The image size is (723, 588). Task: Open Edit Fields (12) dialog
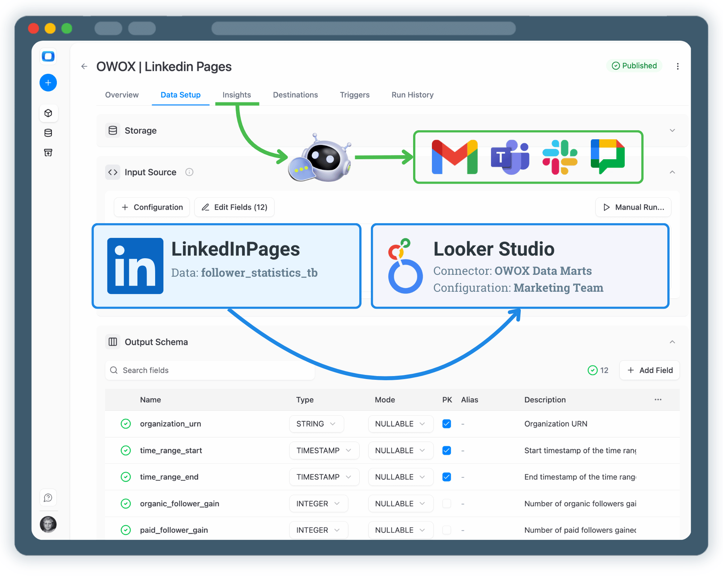tap(234, 207)
